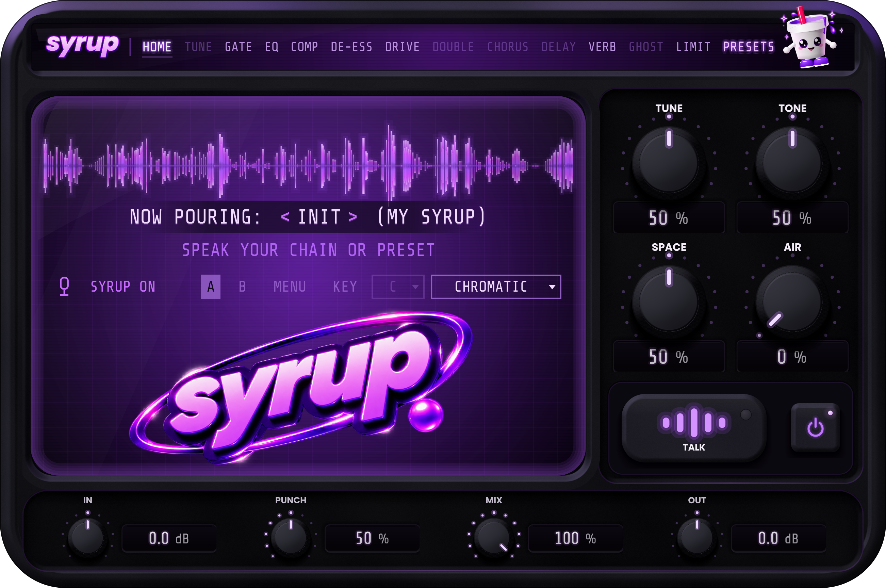
Task: Click the TONE 50 % value field
Action: click(792, 218)
